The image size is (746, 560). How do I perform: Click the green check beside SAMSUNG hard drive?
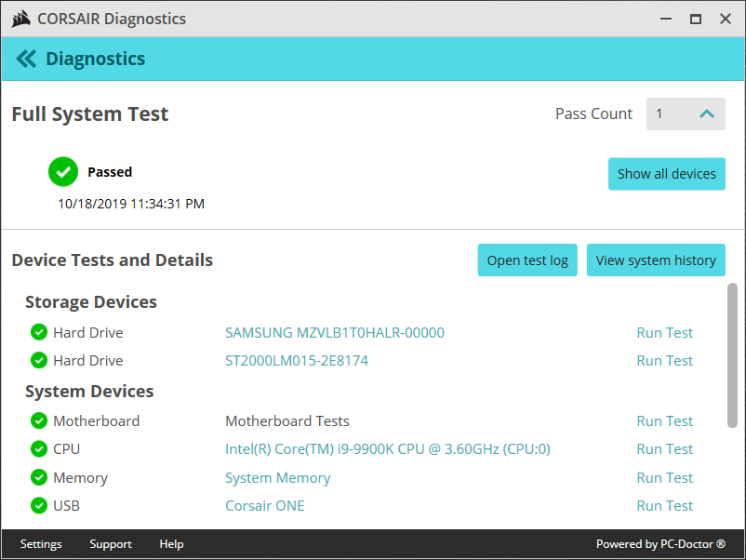click(39, 332)
